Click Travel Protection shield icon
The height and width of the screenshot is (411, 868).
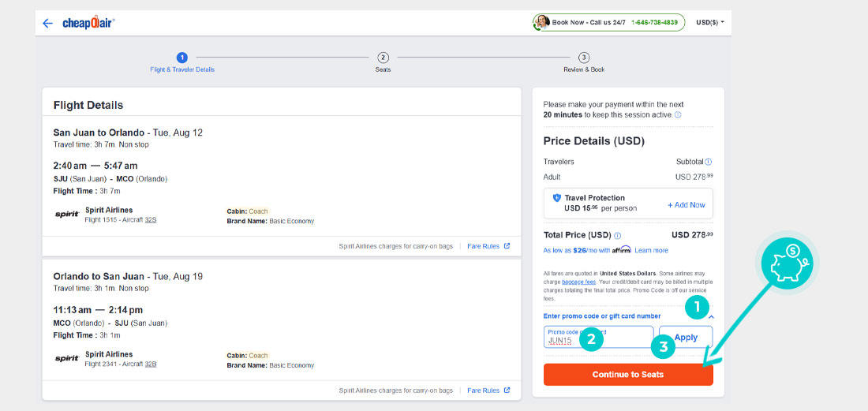[557, 198]
